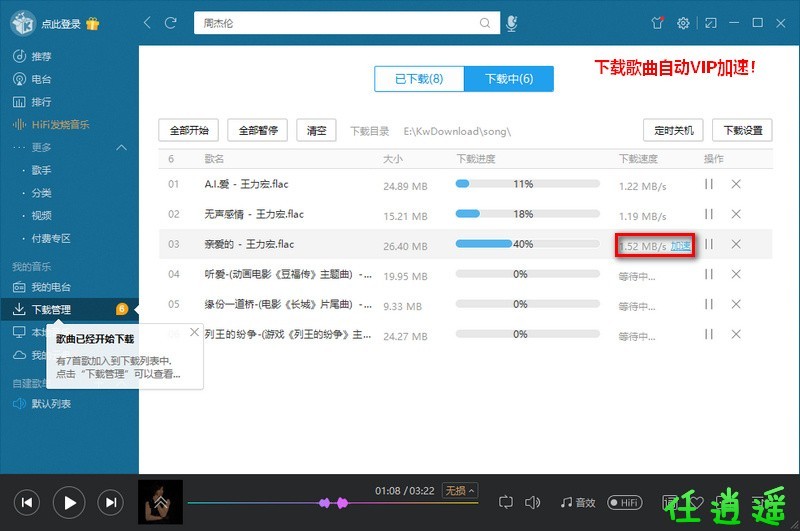800x531 pixels.
Task: Click the 加速 link for 亲爱的
Action: point(681,246)
